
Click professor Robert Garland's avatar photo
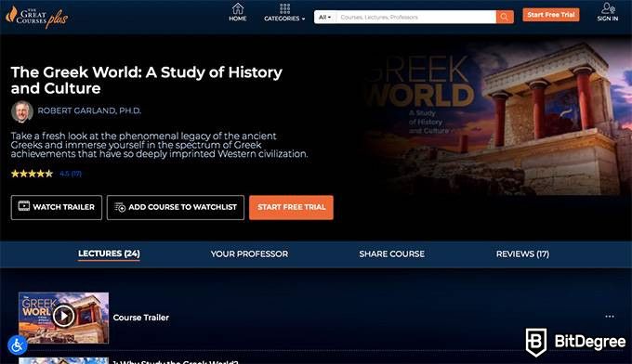pyautogui.click(x=21, y=111)
